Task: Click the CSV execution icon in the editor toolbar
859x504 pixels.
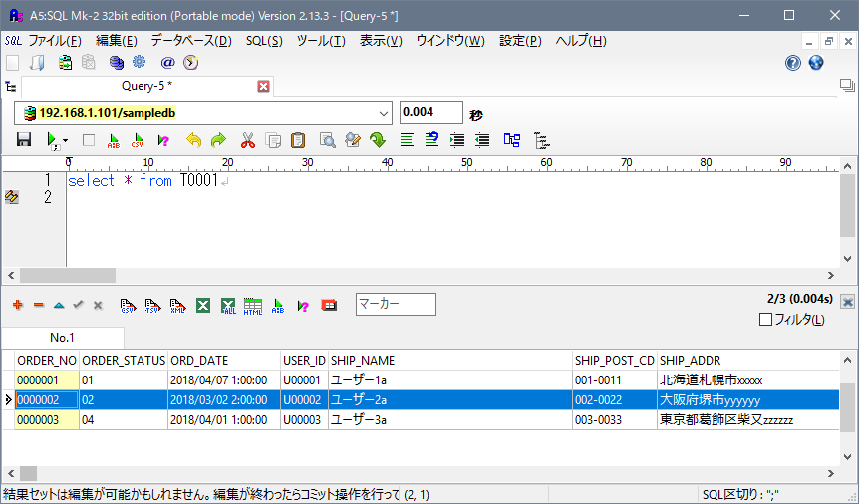Action: click(x=137, y=140)
